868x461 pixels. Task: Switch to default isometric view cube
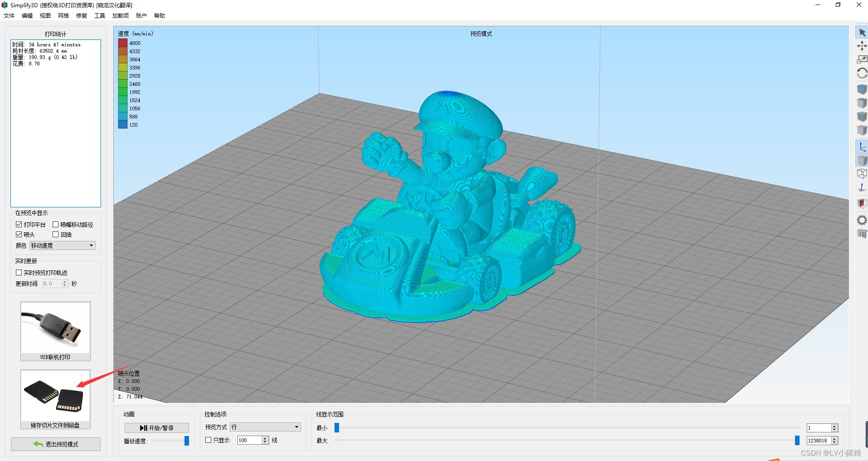[x=862, y=89]
